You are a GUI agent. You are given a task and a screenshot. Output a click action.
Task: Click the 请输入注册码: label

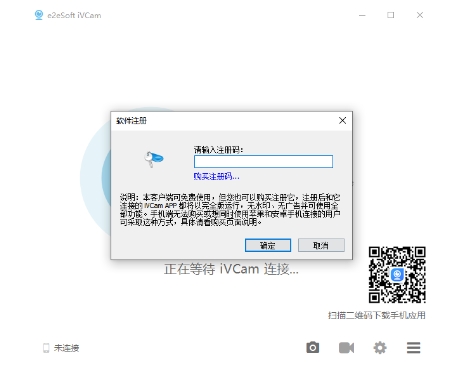[x=218, y=150]
